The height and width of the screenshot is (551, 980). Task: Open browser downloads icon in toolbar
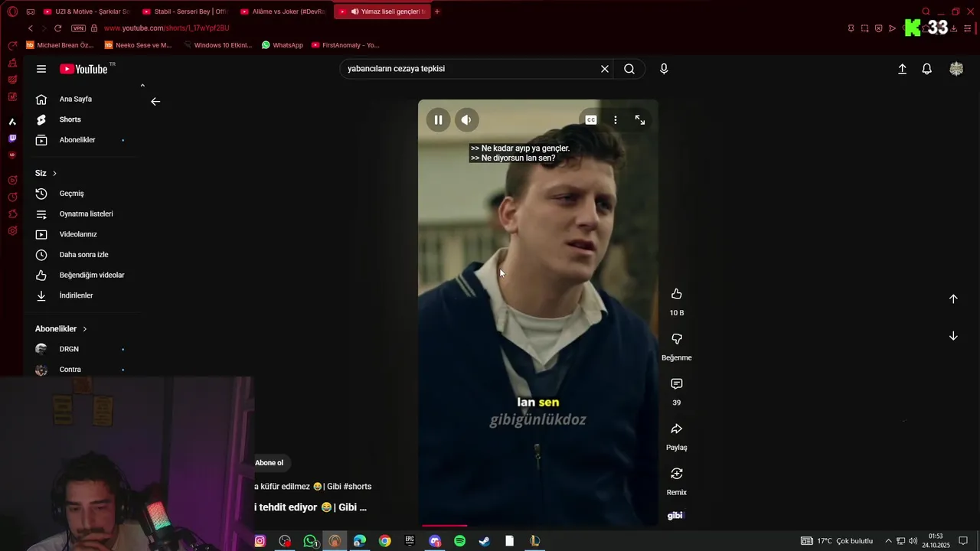coord(953,28)
